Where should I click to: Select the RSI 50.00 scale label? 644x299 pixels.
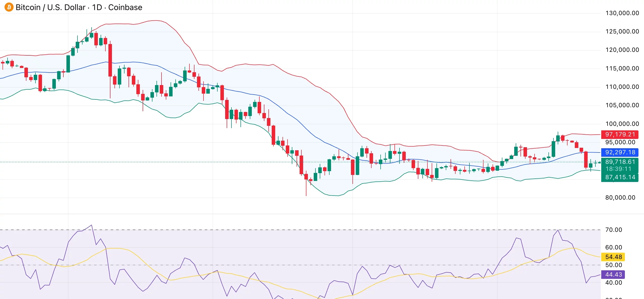(x=614, y=265)
